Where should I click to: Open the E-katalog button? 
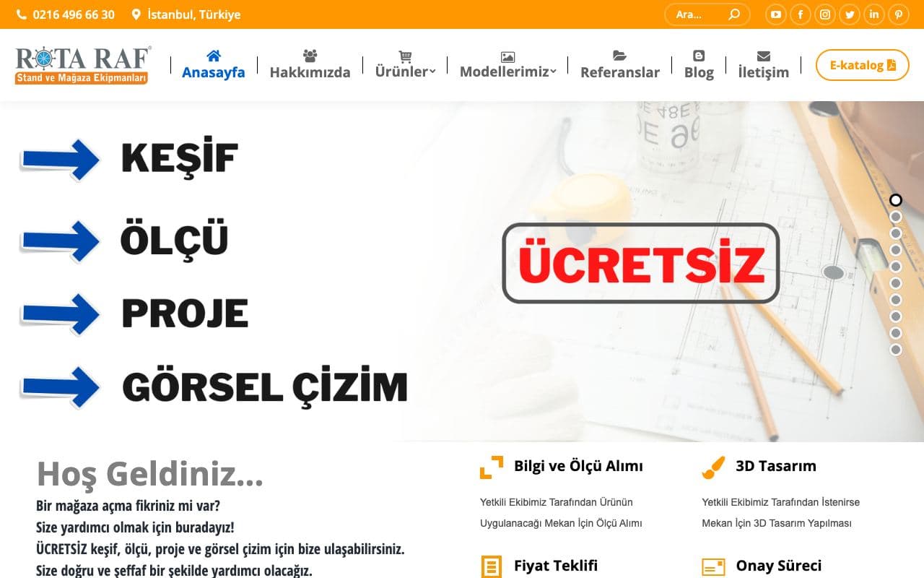click(x=862, y=65)
